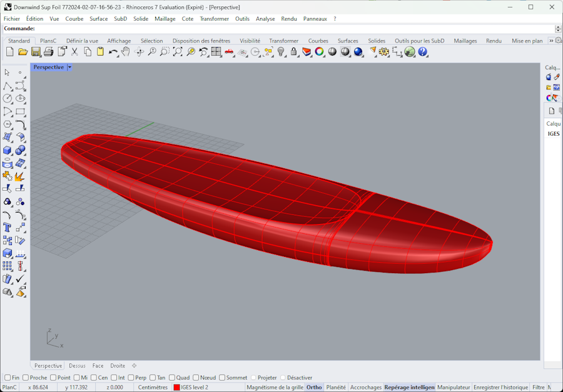563x392 pixels.
Task: Select the Circle drawing tool
Action: 8,99
